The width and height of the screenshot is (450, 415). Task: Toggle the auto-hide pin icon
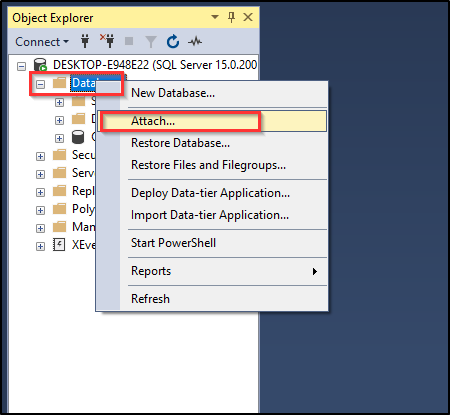point(231,17)
